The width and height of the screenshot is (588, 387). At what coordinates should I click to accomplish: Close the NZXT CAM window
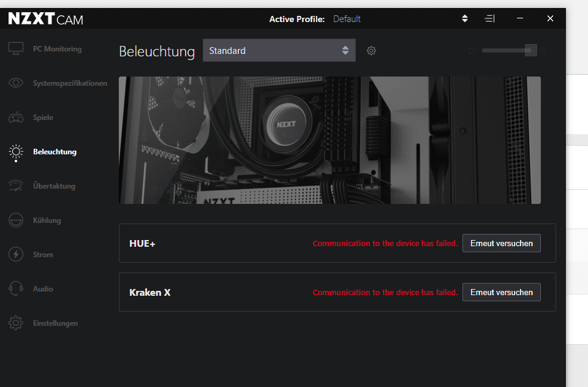[x=550, y=18]
